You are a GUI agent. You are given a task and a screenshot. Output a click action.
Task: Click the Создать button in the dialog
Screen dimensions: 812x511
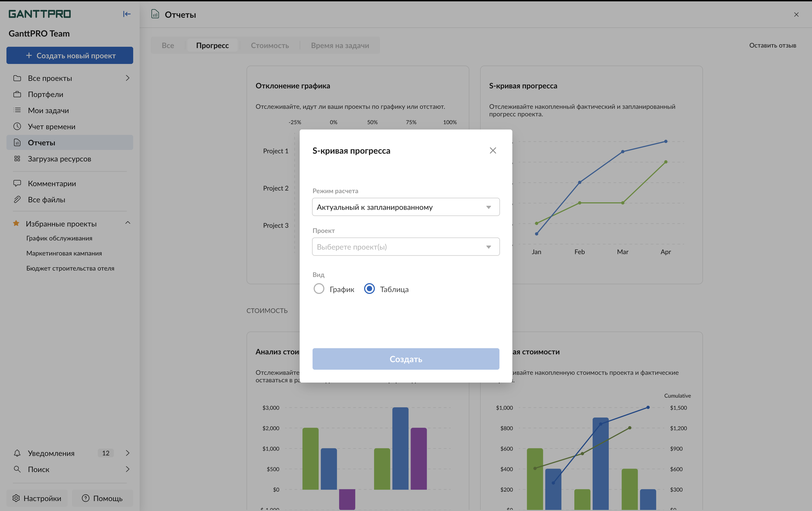coord(406,359)
